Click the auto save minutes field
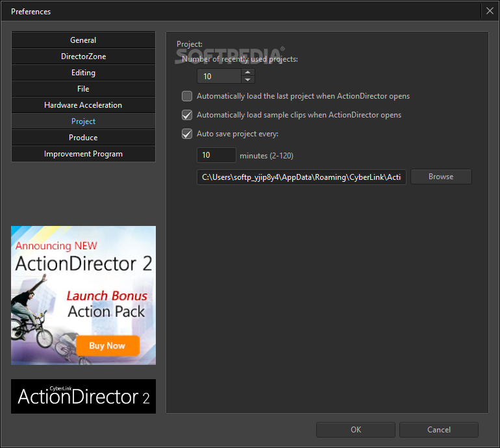This screenshot has width=500, height=448. [x=216, y=155]
